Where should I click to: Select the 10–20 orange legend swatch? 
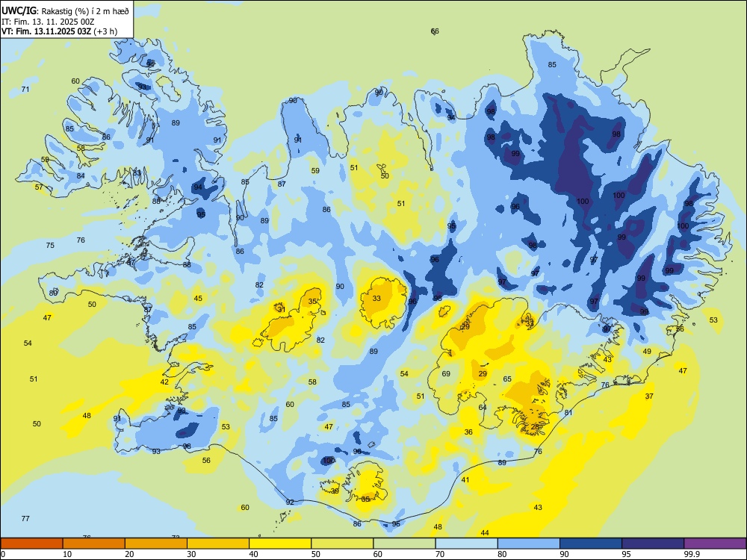94,544
